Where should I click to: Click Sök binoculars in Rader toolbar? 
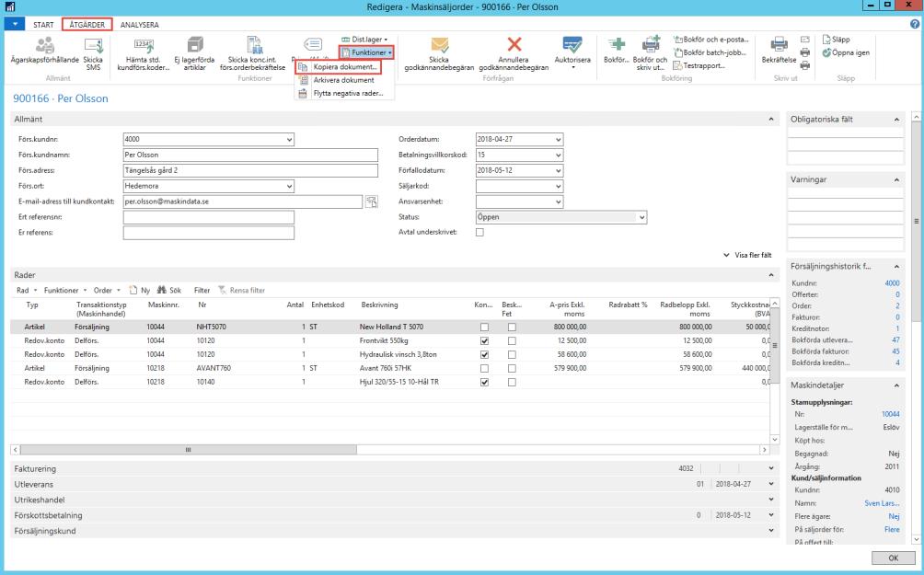coord(168,291)
